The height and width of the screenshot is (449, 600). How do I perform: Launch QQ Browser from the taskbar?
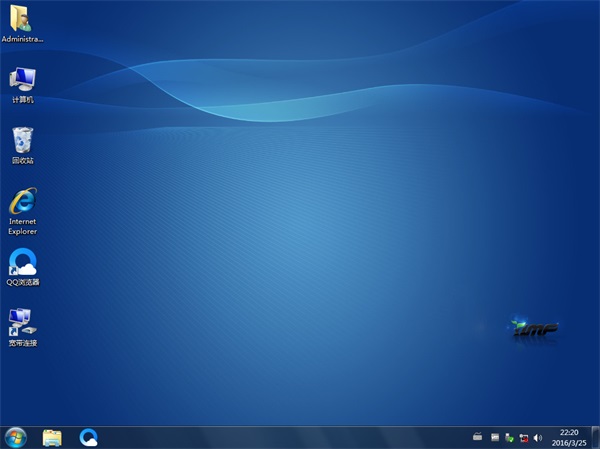click(x=89, y=437)
